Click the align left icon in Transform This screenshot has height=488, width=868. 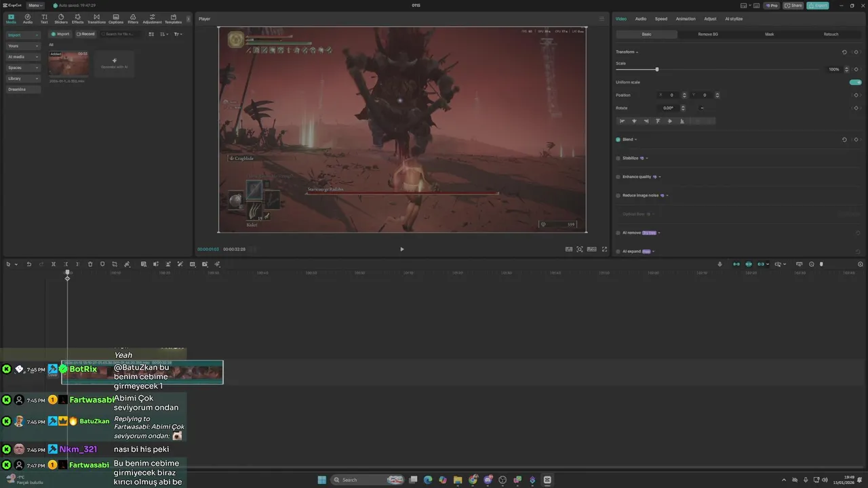point(623,121)
